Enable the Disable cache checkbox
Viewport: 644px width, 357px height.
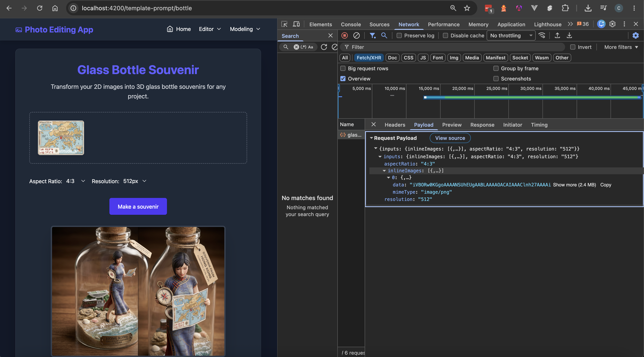tap(445, 35)
